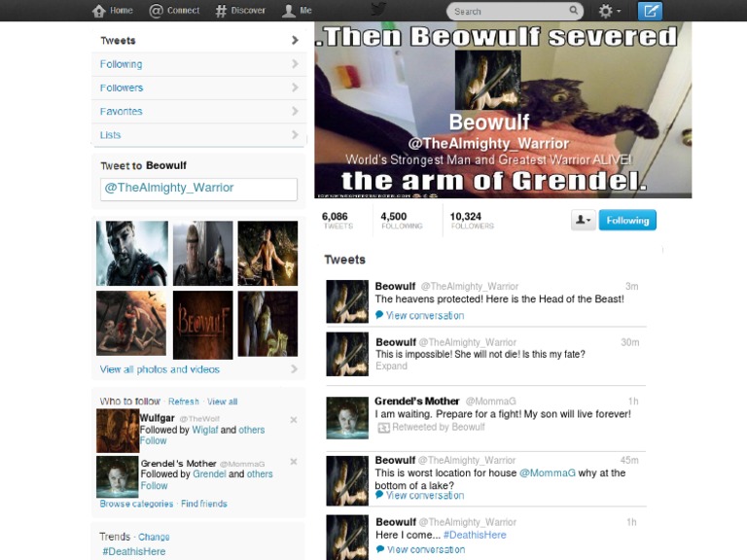The width and height of the screenshot is (747, 560).
Task: Click the 10,324 Followers count
Action: click(x=472, y=220)
